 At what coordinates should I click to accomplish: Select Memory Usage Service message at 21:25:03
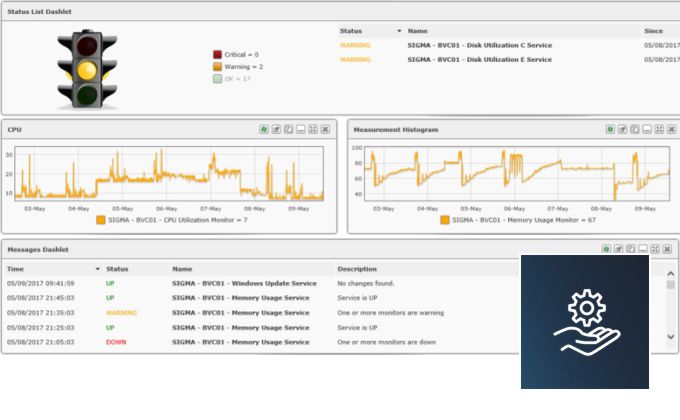pyautogui.click(x=241, y=328)
